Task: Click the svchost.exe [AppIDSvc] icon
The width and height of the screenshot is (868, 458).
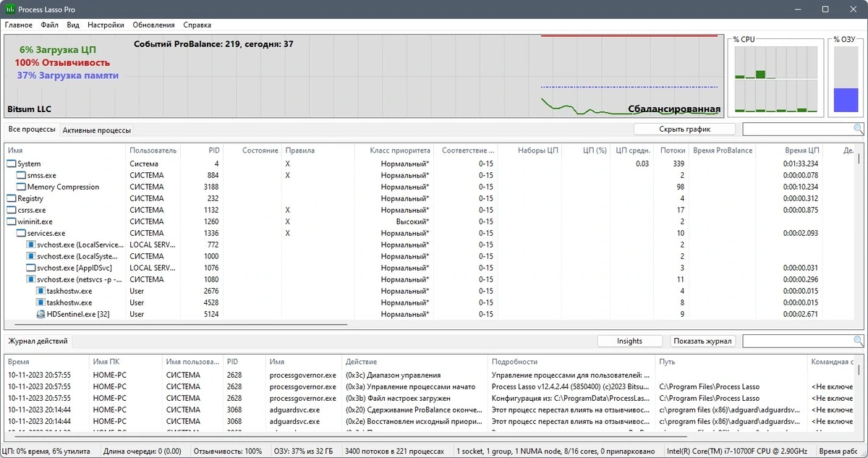Action: pos(31,268)
